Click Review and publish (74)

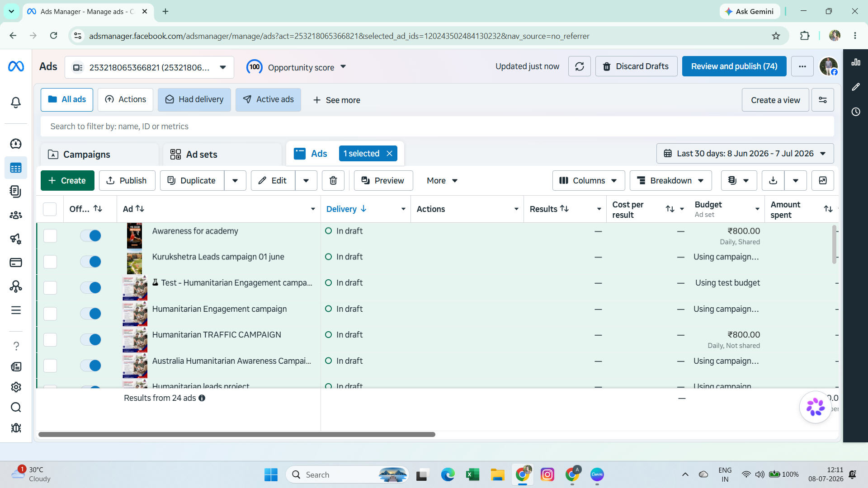pos(734,66)
